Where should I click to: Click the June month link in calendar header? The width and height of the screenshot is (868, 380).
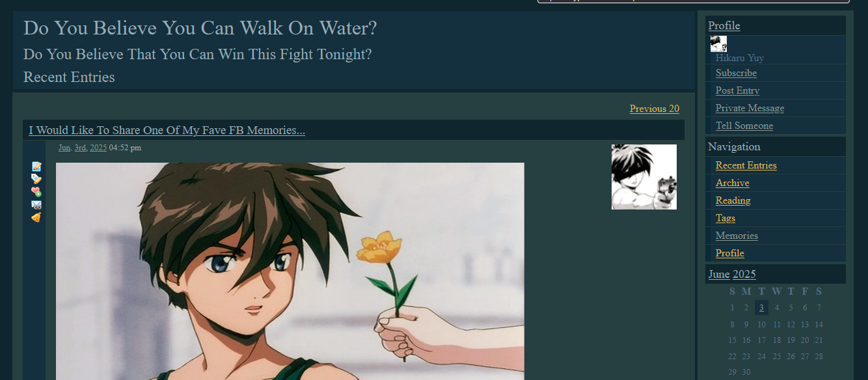718,274
